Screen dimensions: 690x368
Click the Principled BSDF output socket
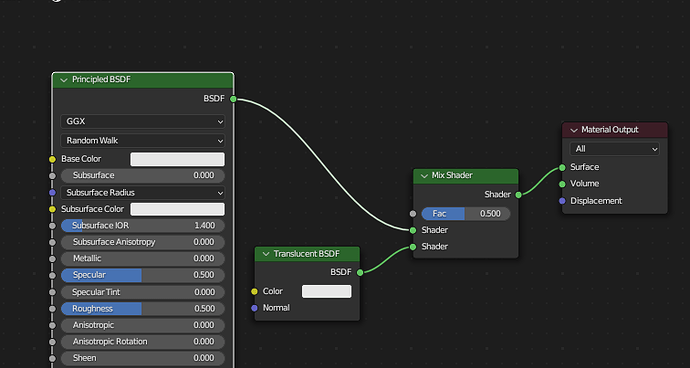point(233,99)
